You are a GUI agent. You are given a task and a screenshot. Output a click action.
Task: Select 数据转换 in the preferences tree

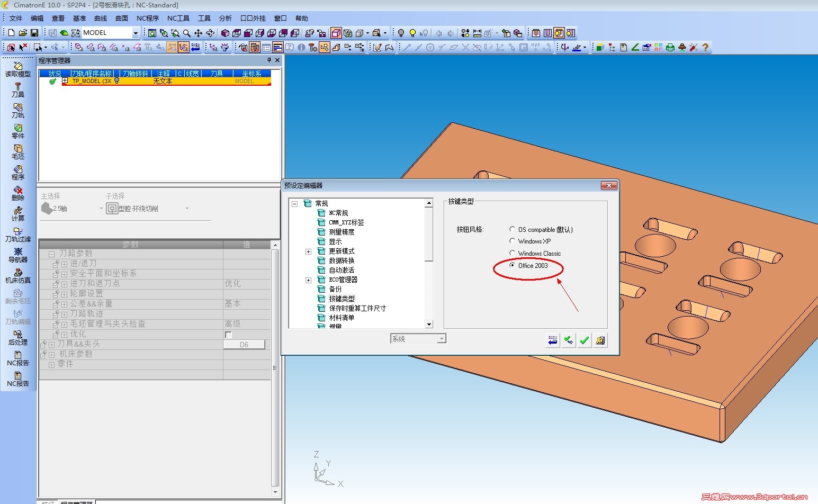click(x=341, y=260)
